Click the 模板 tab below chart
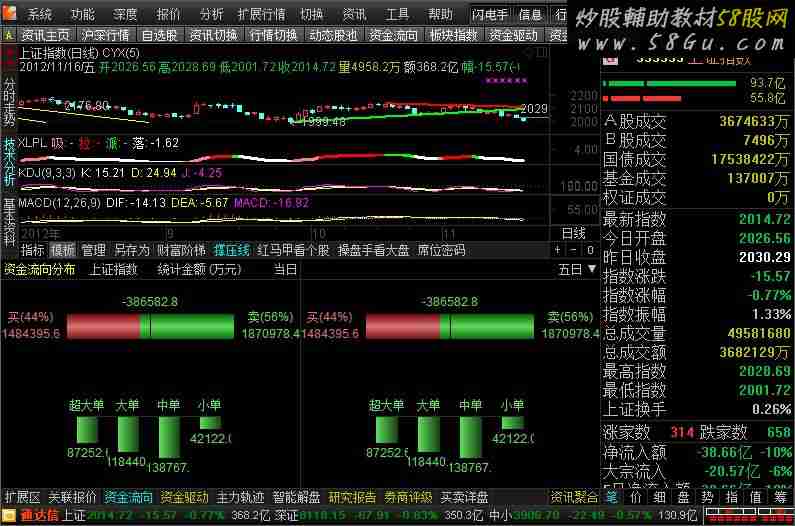The image size is (795, 526). click(63, 250)
